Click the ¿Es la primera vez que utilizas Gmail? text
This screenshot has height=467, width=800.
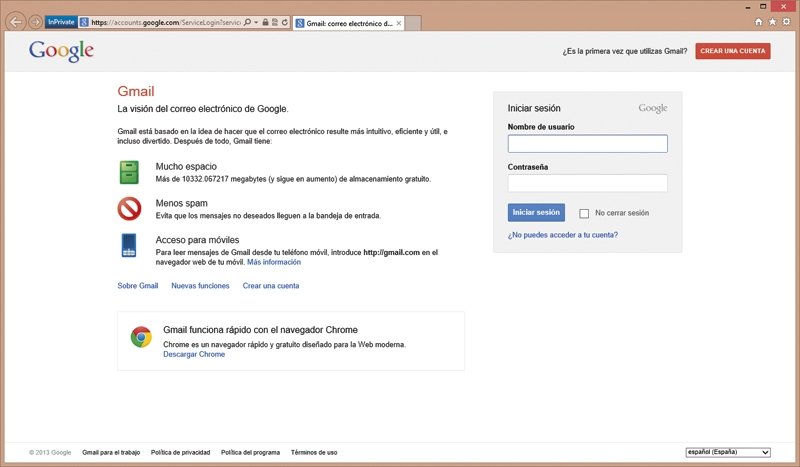tap(625, 51)
